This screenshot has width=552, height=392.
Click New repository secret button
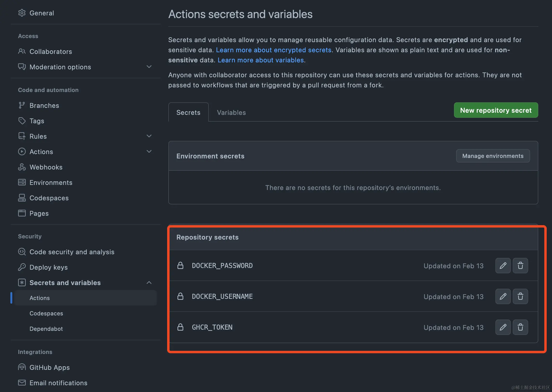(x=495, y=110)
